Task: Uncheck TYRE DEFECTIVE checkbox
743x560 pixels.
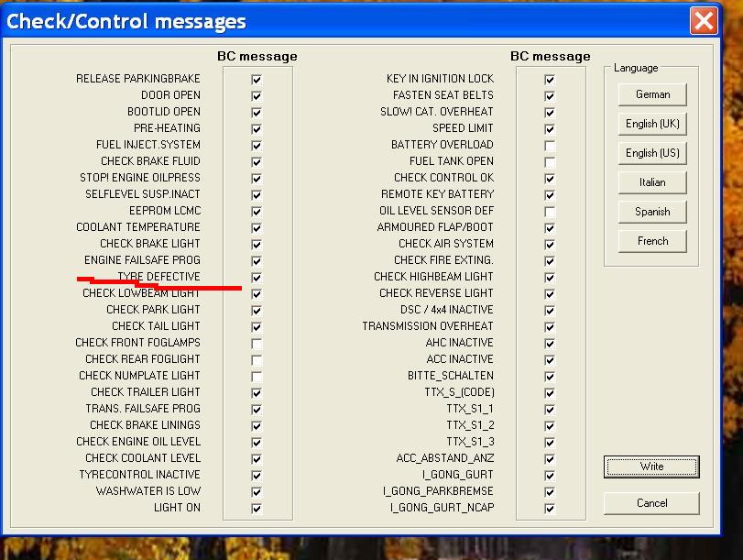Action: [257, 278]
